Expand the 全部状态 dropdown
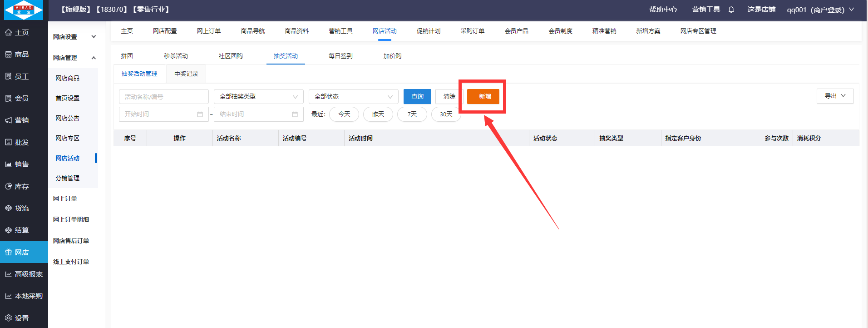868x328 pixels. point(353,97)
